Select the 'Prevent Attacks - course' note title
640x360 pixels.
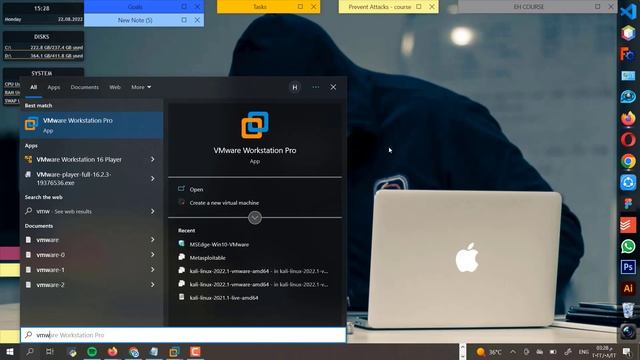pos(380,7)
